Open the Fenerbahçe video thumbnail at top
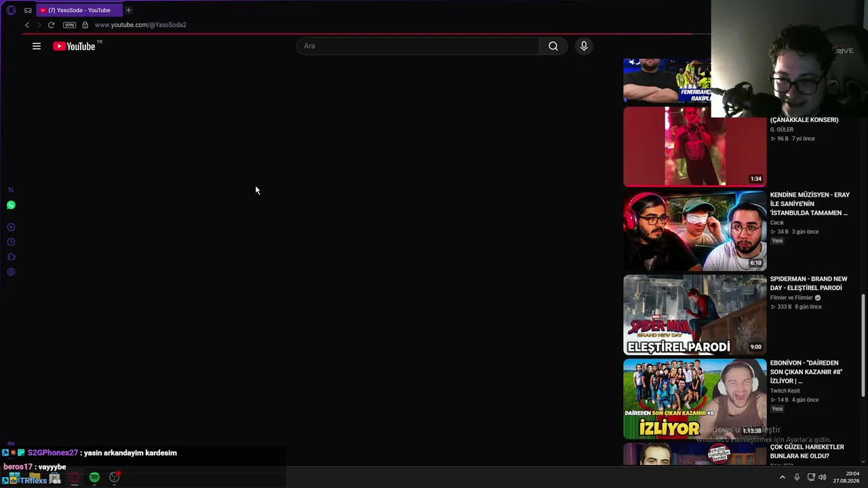This screenshot has width=868, height=488. (667, 81)
